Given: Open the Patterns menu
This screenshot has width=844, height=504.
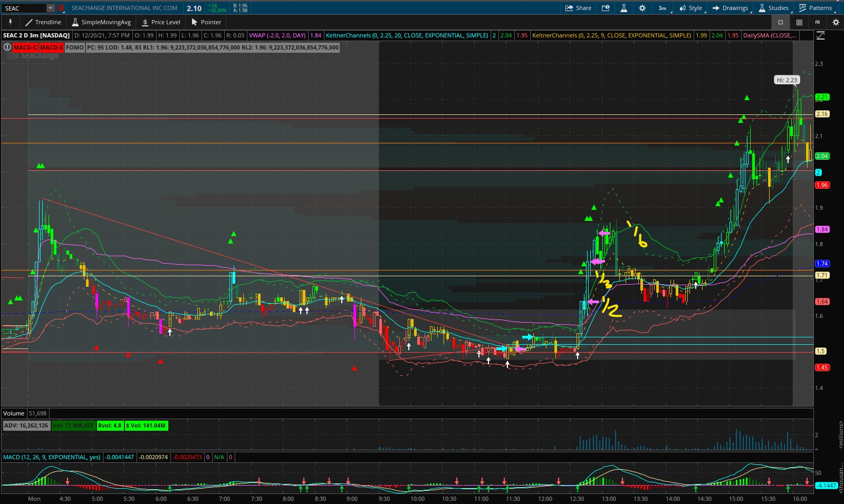Looking at the screenshot, I should (x=815, y=8).
